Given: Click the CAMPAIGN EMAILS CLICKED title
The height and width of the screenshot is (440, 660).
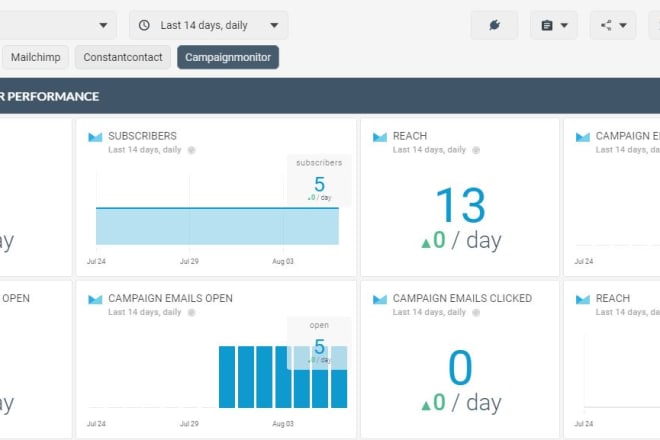Looking at the screenshot, I should [x=462, y=299].
